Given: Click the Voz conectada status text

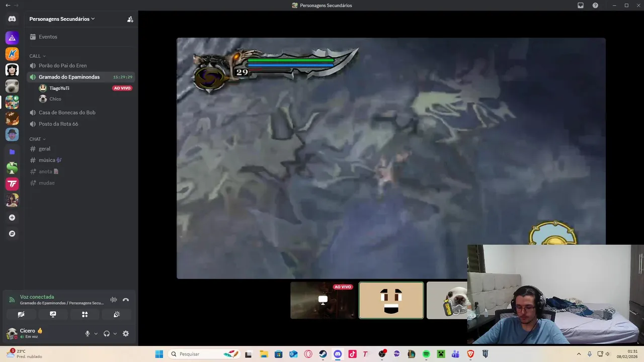Looking at the screenshot, I should (x=37, y=297).
